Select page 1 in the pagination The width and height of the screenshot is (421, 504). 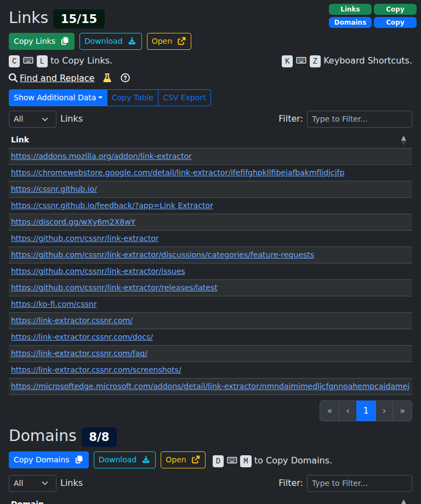366,410
